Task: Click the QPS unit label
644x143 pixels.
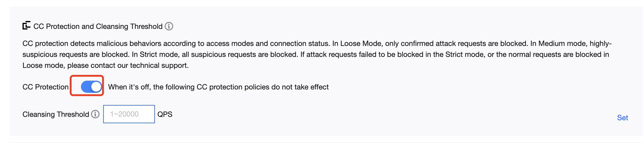Action: [165, 114]
